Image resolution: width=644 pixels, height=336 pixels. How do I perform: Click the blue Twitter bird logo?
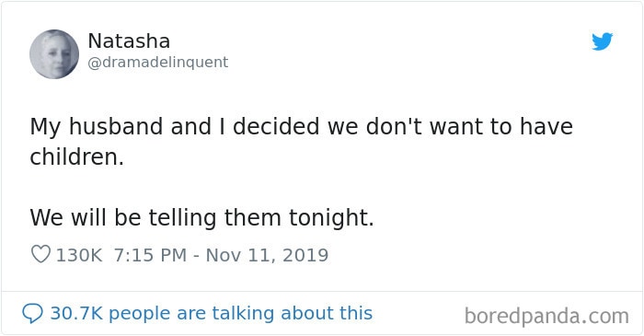(602, 41)
